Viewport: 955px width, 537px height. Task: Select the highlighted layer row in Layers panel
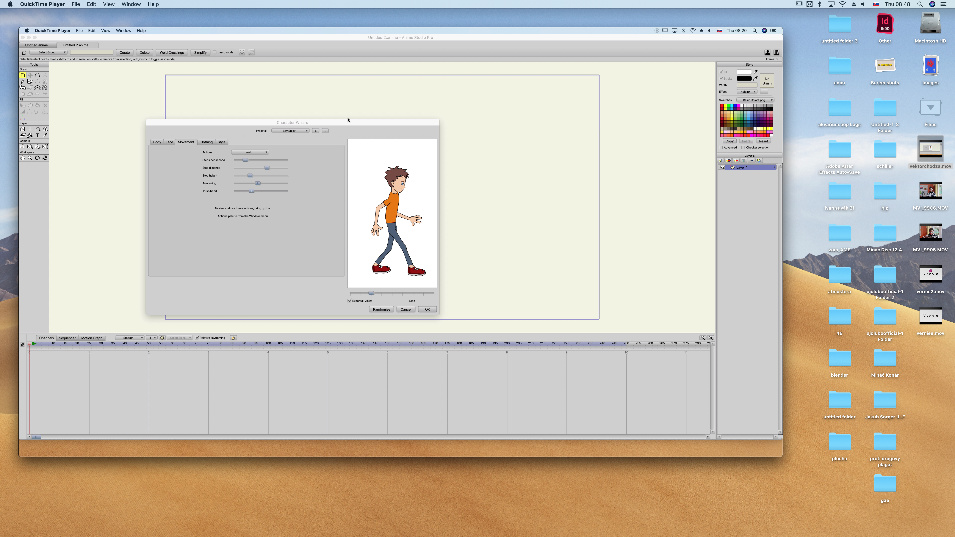pyautogui.click(x=748, y=167)
